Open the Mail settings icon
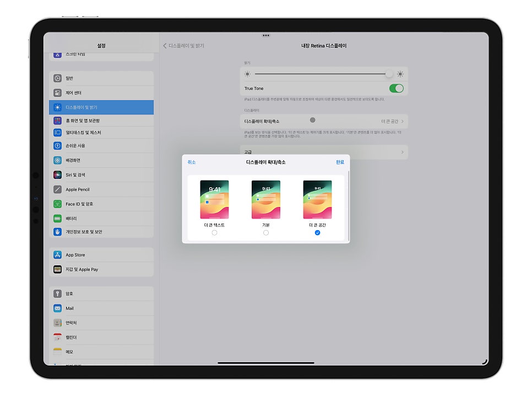Screen dimensions: 532x398 click(57, 308)
